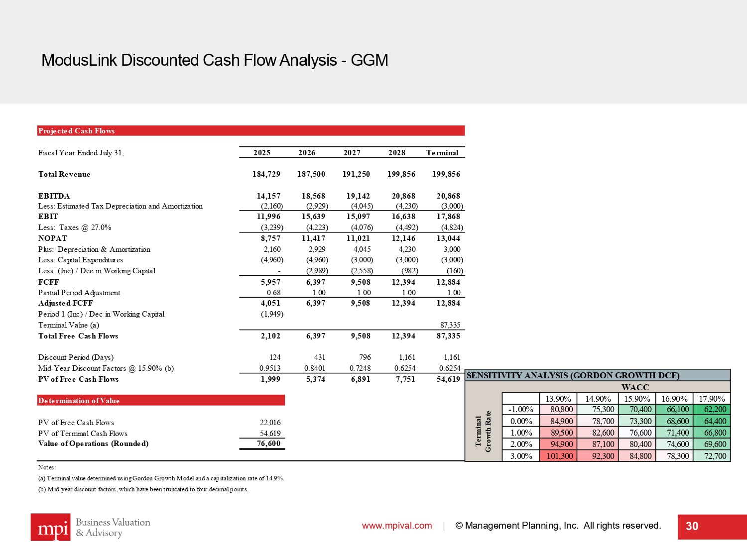Open the www.mpival.com link
The height and width of the screenshot is (560, 747).
click(396, 526)
